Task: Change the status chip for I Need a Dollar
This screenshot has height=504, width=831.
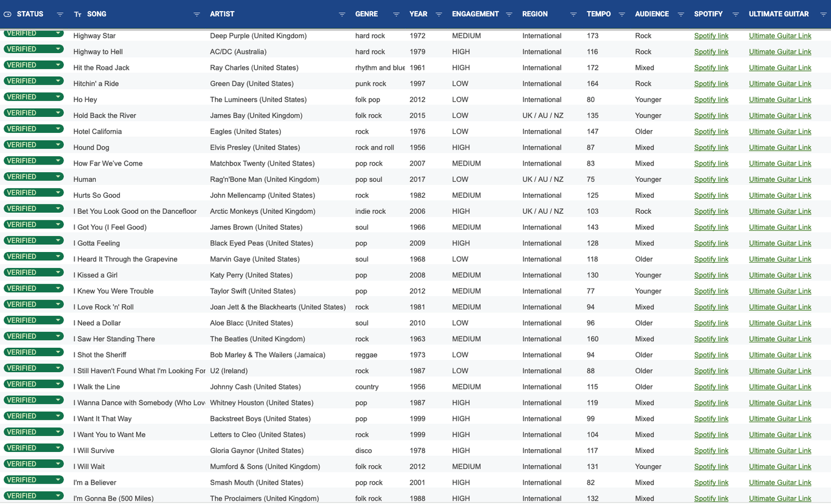Action: 34,320
